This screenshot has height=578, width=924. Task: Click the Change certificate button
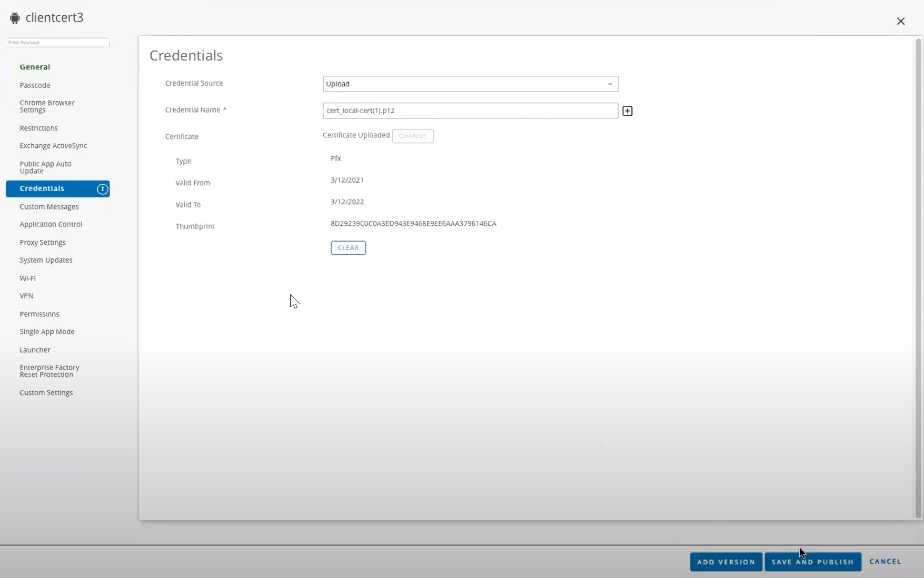coord(412,136)
